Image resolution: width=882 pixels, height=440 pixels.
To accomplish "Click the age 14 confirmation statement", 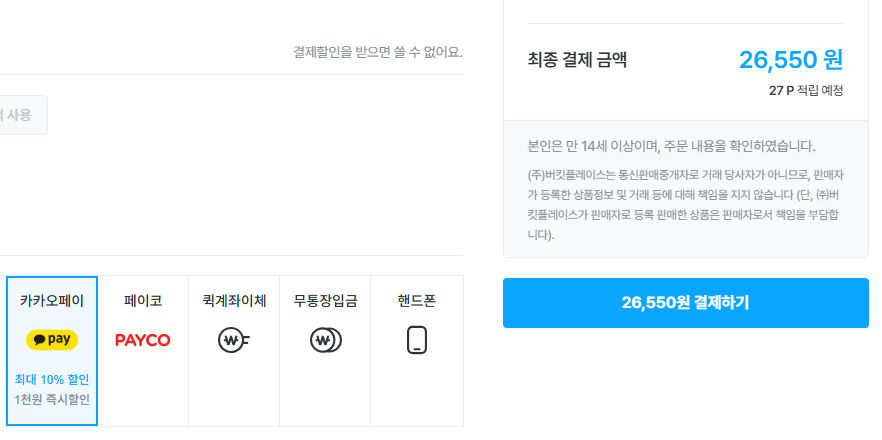I will 671,146.
